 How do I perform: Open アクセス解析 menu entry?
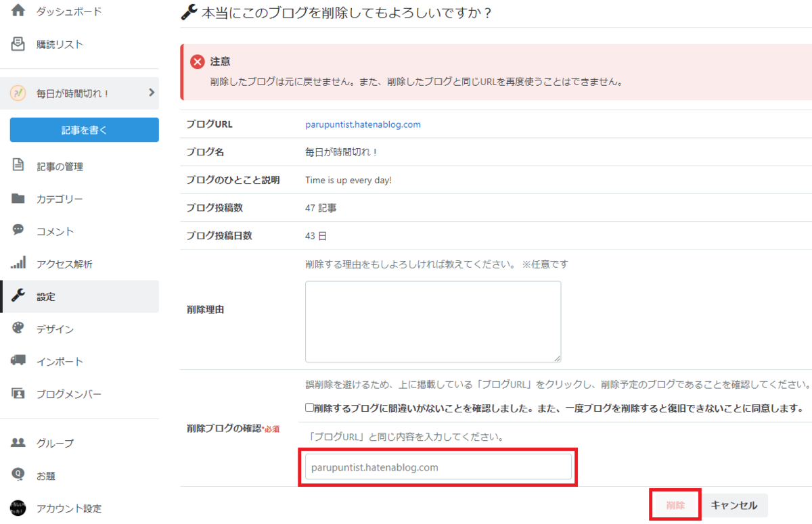[x=65, y=264]
